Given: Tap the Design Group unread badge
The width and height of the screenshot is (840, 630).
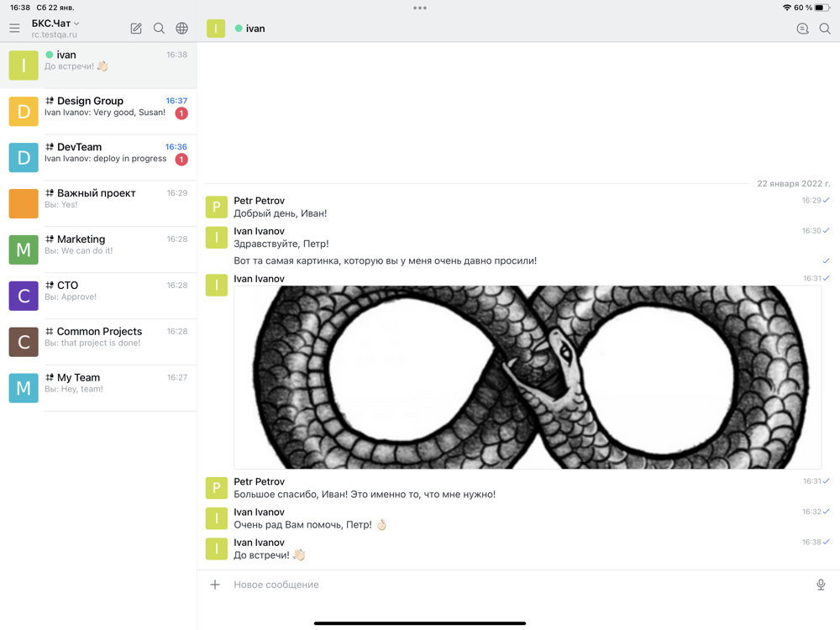Looking at the screenshot, I should 181,113.
